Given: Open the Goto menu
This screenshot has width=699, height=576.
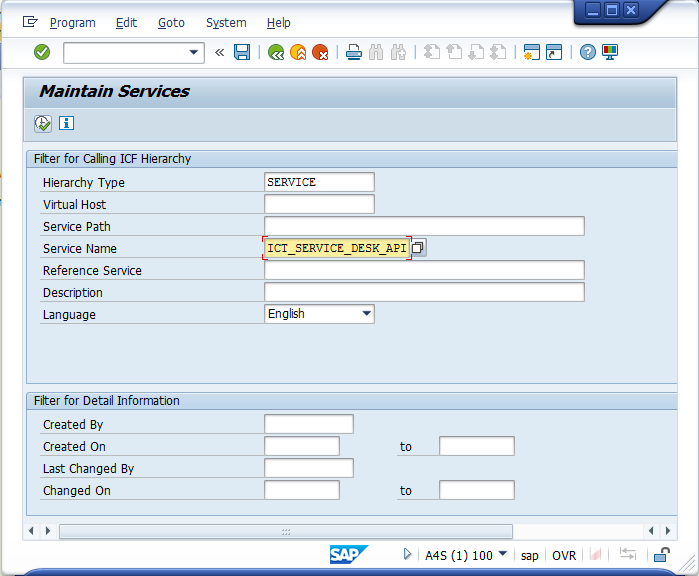Looking at the screenshot, I should point(171,22).
